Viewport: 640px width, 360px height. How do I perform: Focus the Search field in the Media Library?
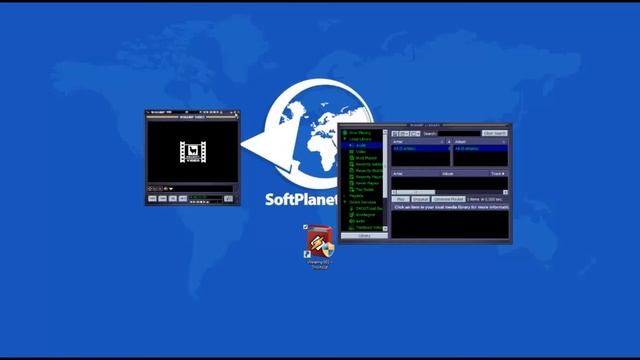point(459,133)
